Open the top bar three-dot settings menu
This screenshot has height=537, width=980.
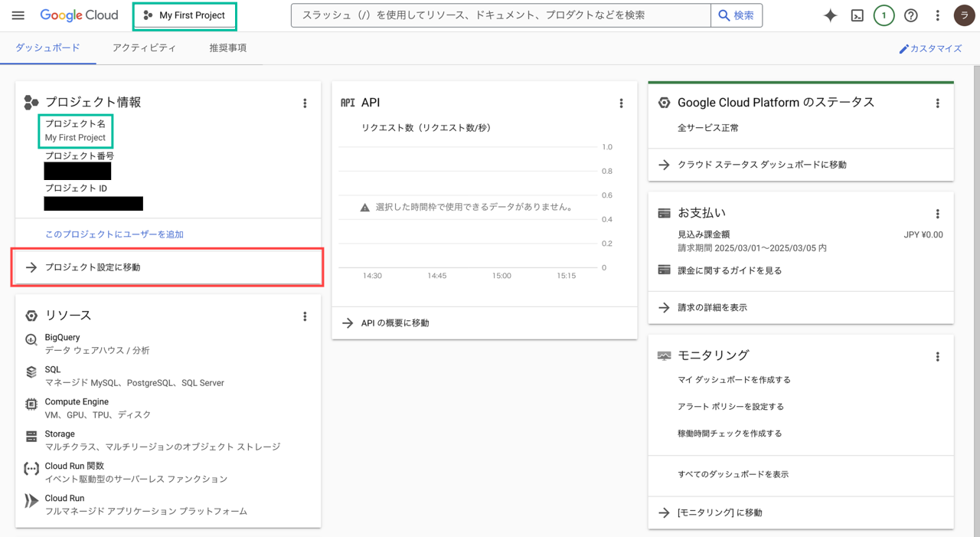[937, 15]
